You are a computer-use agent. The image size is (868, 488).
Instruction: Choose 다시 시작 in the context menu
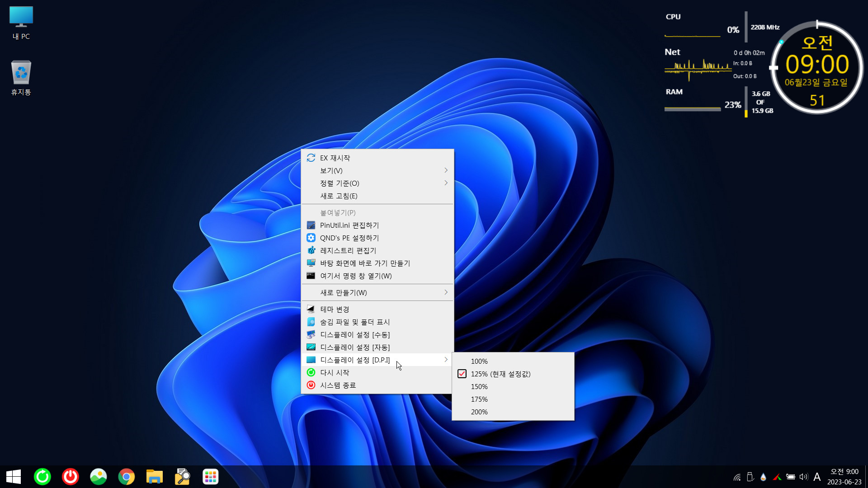pyautogui.click(x=377, y=372)
